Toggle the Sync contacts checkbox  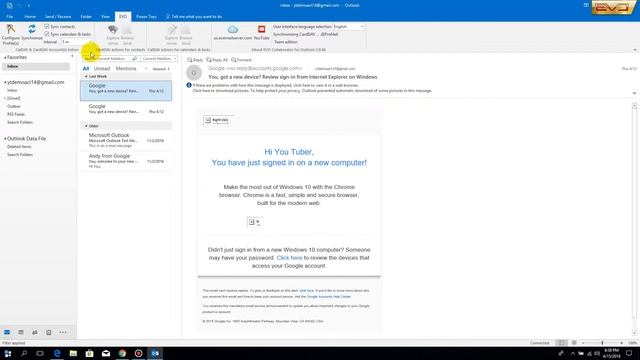click(x=47, y=27)
